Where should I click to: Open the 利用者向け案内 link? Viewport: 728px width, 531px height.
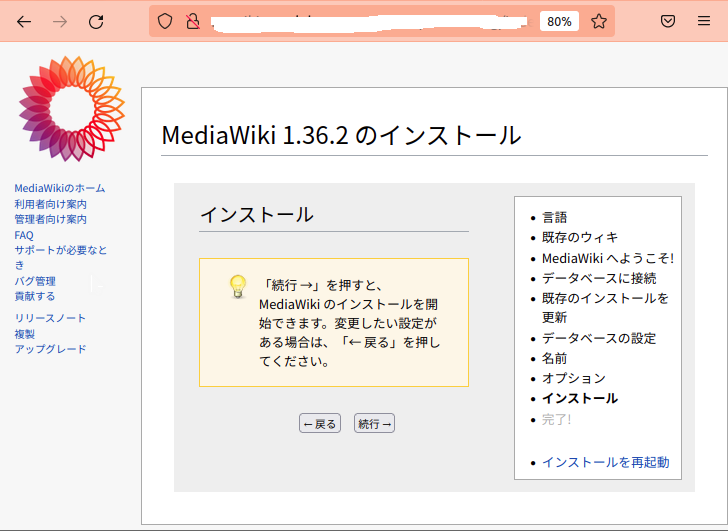tap(50, 204)
